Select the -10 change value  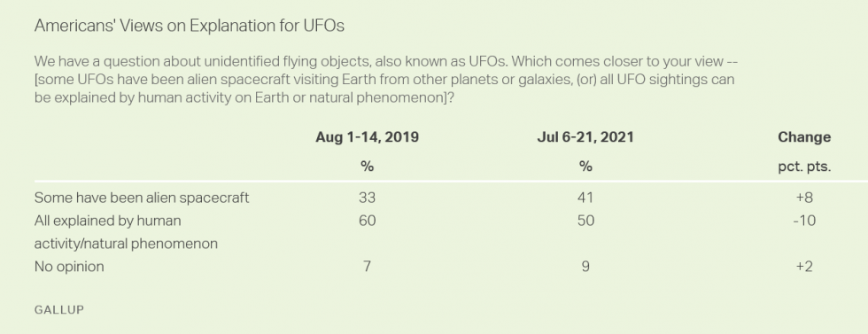(804, 221)
